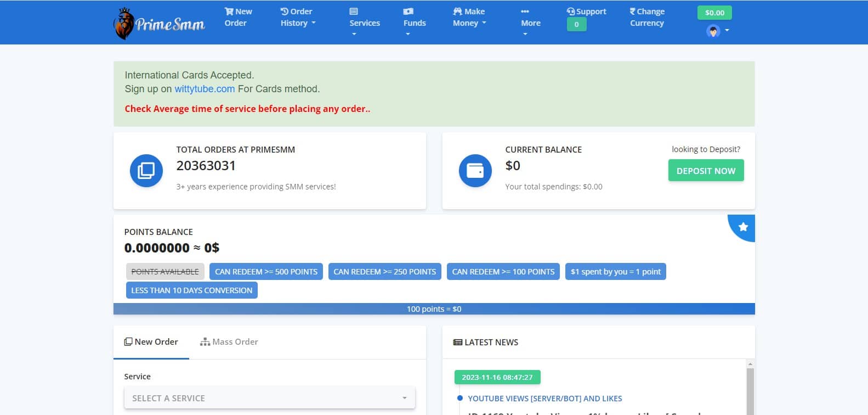Click the total orders copy icon
This screenshot has width=868, height=415.
point(146,171)
